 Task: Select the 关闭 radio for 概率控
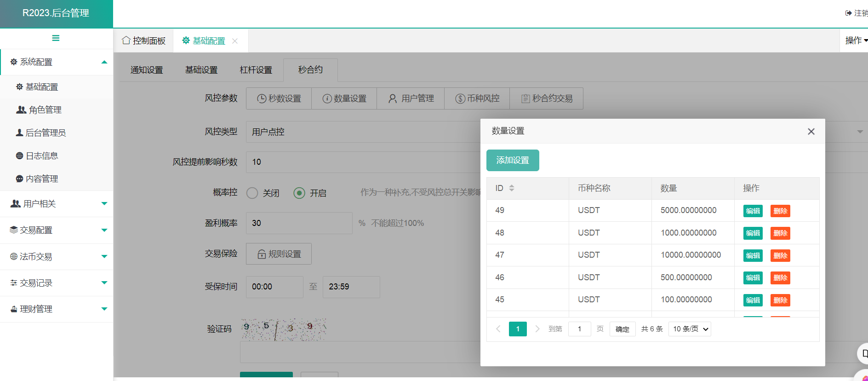tap(252, 193)
